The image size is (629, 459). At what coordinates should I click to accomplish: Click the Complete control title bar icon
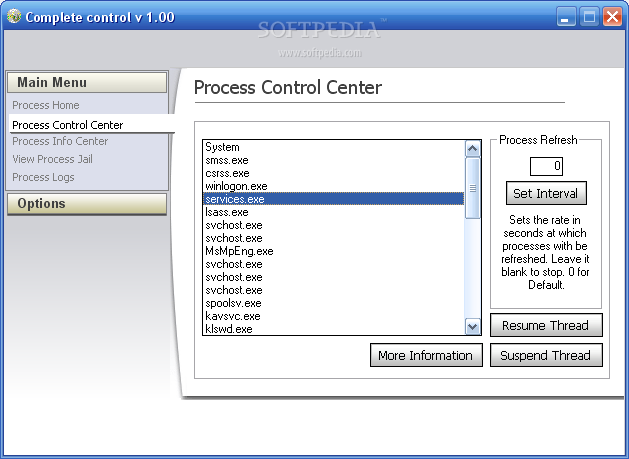pyautogui.click(x=14, y=16)
